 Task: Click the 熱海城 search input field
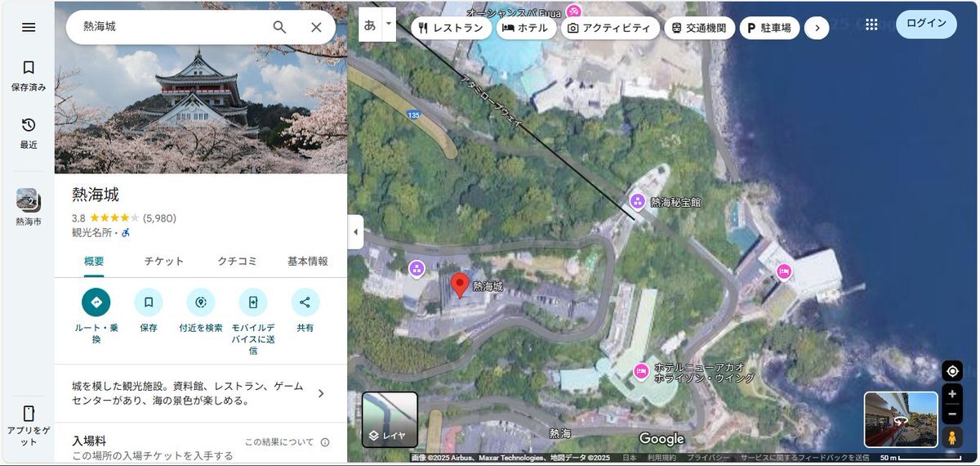(x=171, y=27)
